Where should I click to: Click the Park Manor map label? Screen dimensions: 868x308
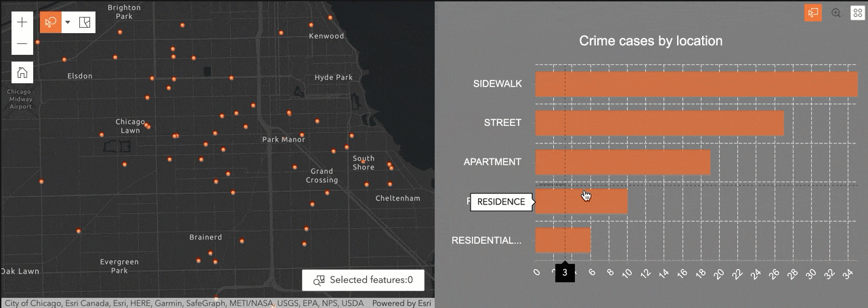[x=284, y=139]
